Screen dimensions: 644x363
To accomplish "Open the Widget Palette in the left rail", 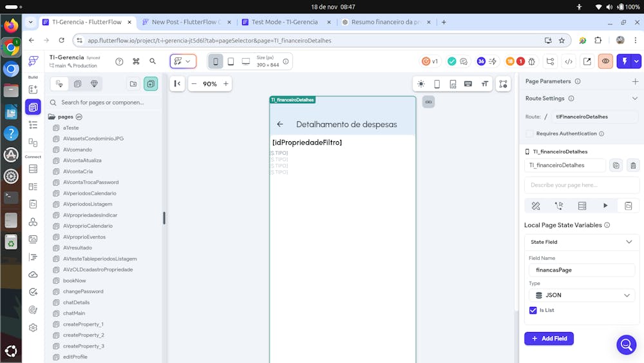I will click(x=33, y=89).
